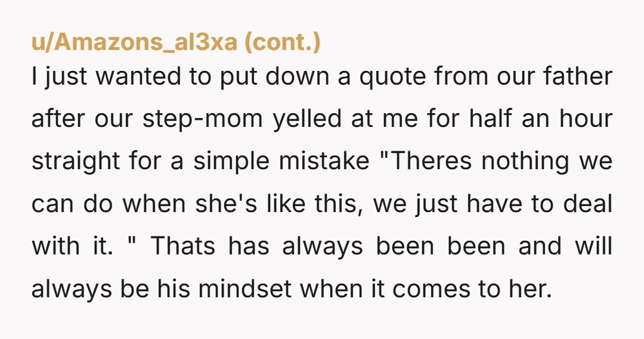Viewport: 644px width, 339px height.
Task: Click the word "yelled"
Action: (308, 119)
